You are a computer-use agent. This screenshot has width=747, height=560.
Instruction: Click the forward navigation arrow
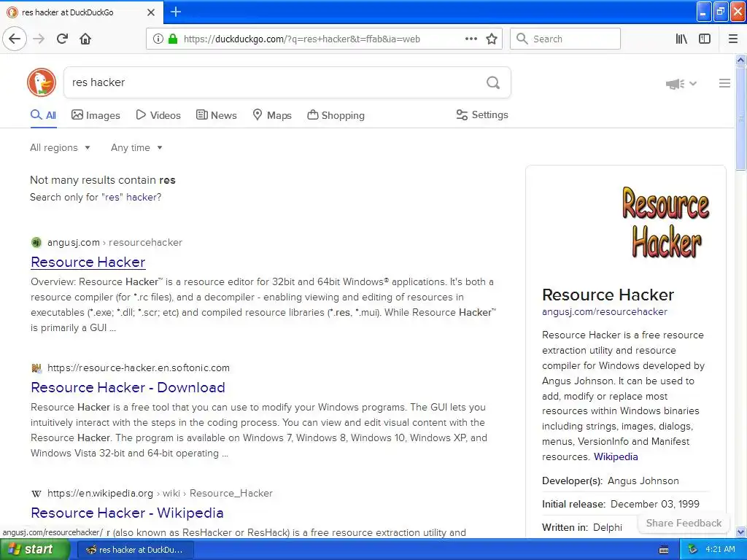click(39, 39)
